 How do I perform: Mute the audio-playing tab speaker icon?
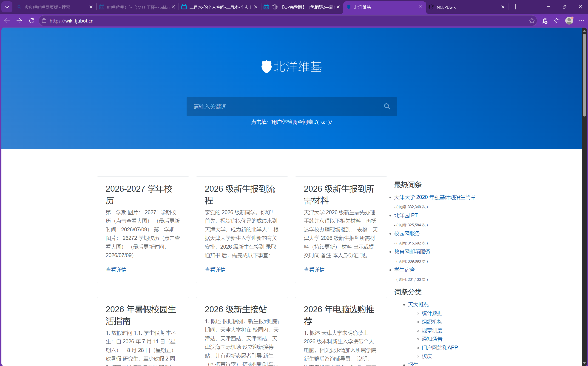tap(275, 7)
